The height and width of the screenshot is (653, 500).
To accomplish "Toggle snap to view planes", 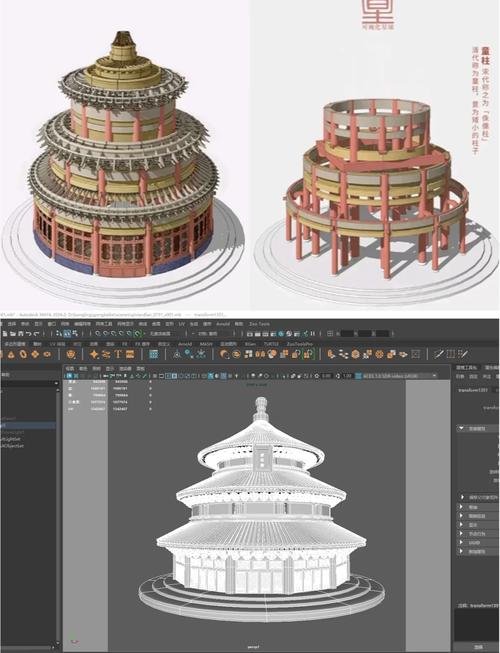I will 130,334.
